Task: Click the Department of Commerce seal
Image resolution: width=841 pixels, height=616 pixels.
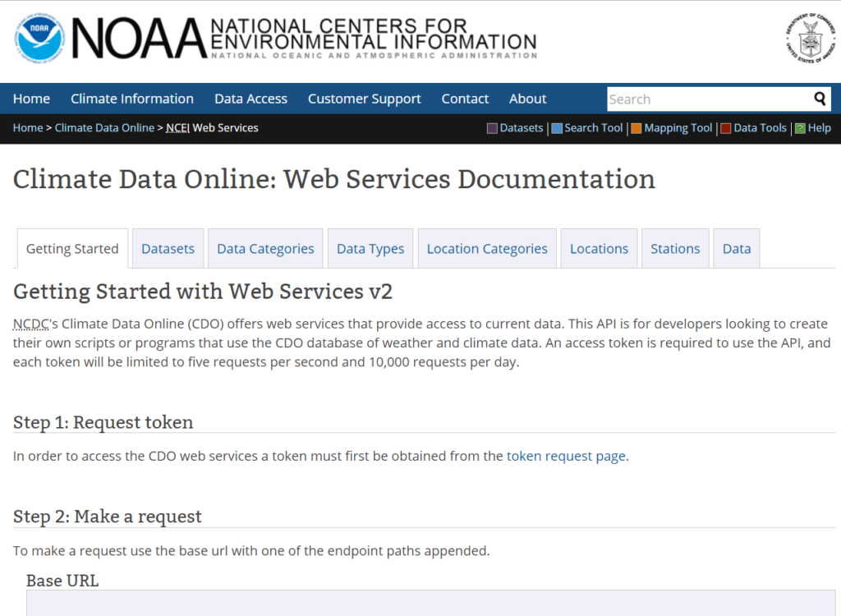Action: [x=810, y=39]
